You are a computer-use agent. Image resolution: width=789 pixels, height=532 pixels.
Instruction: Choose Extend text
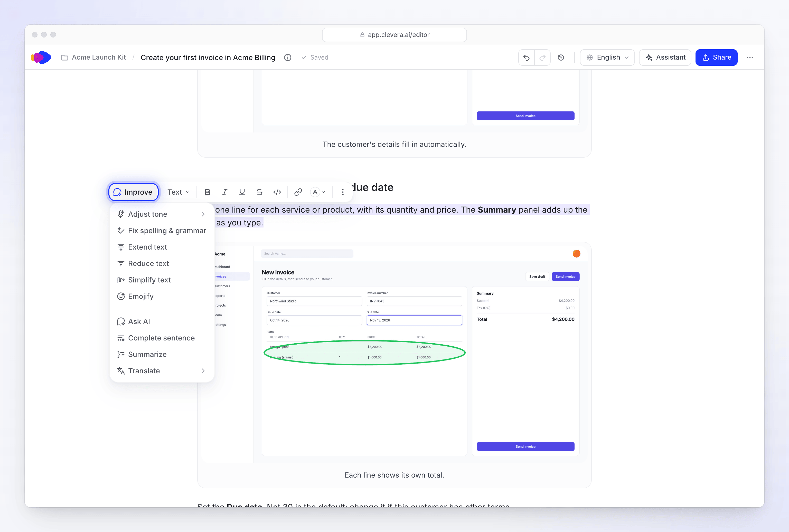pyautogui.click(x=162, y=247)
